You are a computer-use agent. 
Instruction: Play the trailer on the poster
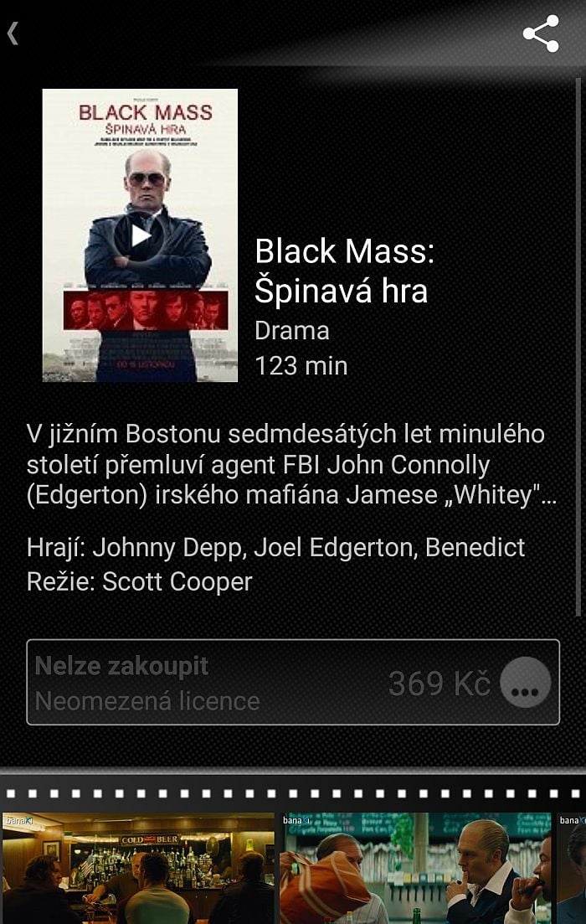point(140,235)
